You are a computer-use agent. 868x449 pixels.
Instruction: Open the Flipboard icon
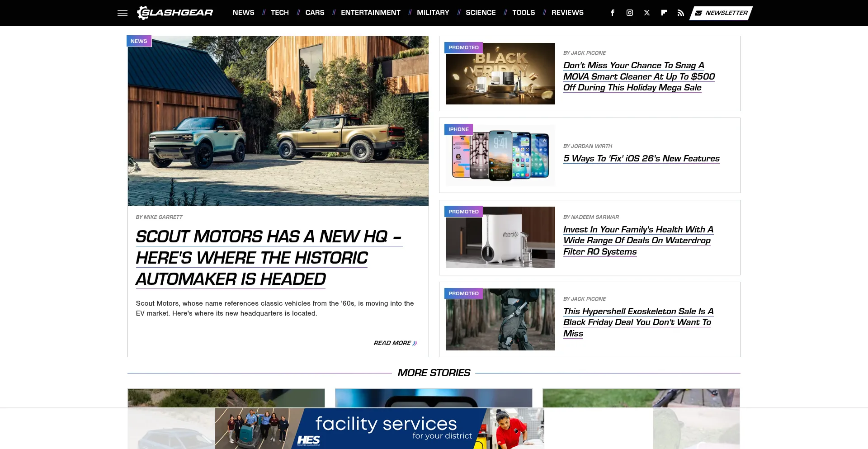[664, 13]
